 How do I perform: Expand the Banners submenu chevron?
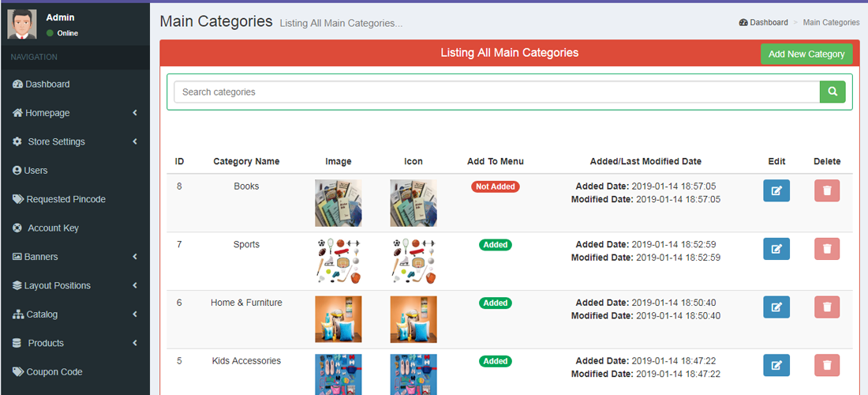(x=134, y=257)
